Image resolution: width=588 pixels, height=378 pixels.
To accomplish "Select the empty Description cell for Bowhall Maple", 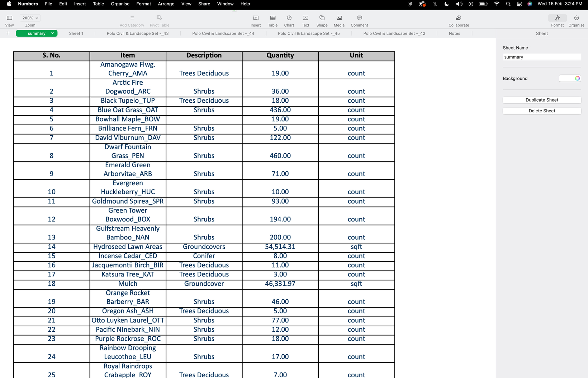I will click(x=204, y=120).
